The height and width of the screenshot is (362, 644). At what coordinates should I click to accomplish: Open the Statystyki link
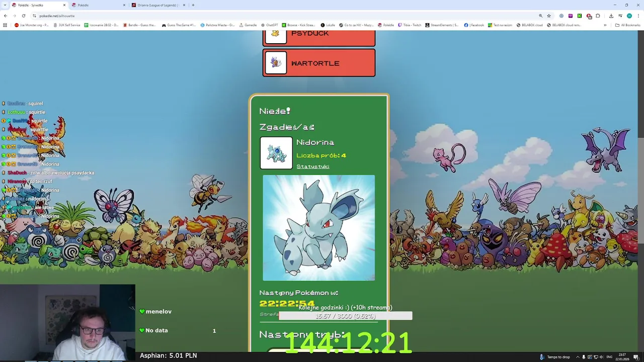pyautogui.click(x=312, y=166)
